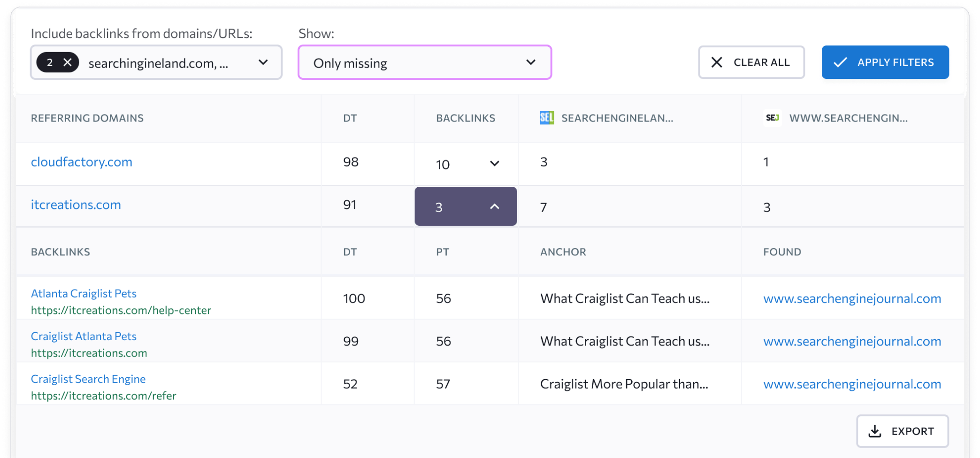Click the Anchor column header

[x=563, y=252]
